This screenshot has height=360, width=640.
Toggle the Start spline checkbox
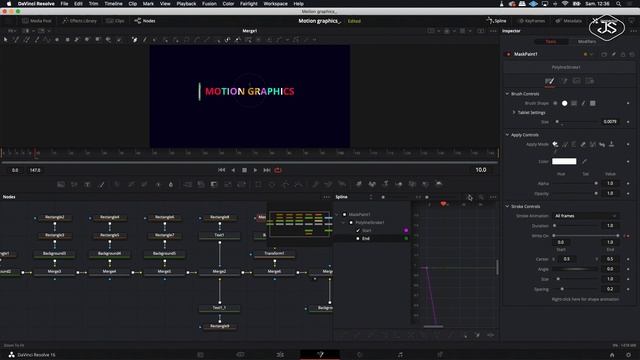358,231
